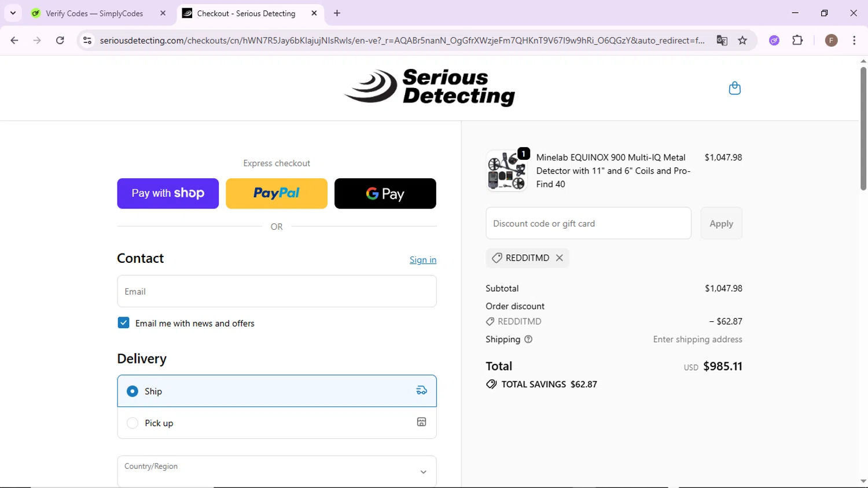Click the order discount amount – $62.87

[x=726, y=321]
